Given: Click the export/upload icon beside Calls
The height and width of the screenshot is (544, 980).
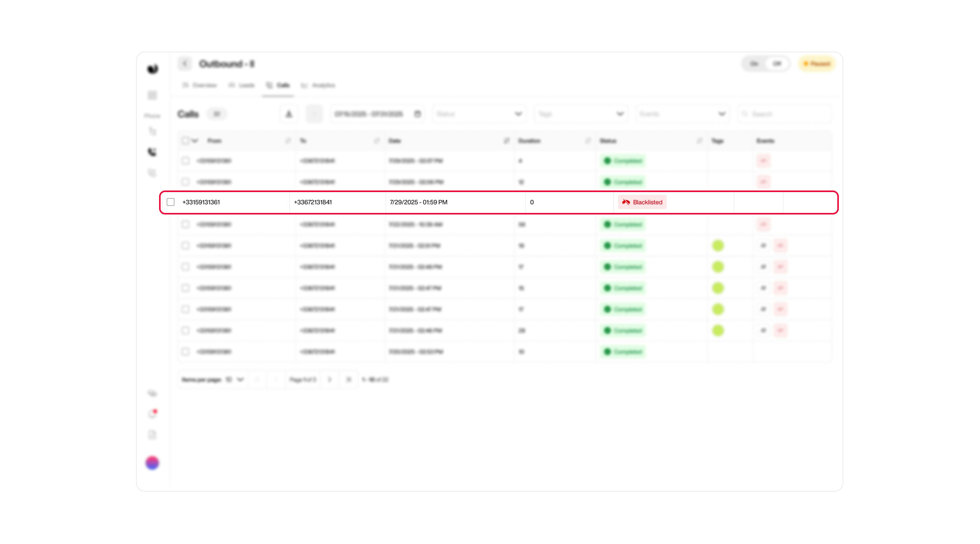Looking at the screenshot, I should [x=288, y=114].
